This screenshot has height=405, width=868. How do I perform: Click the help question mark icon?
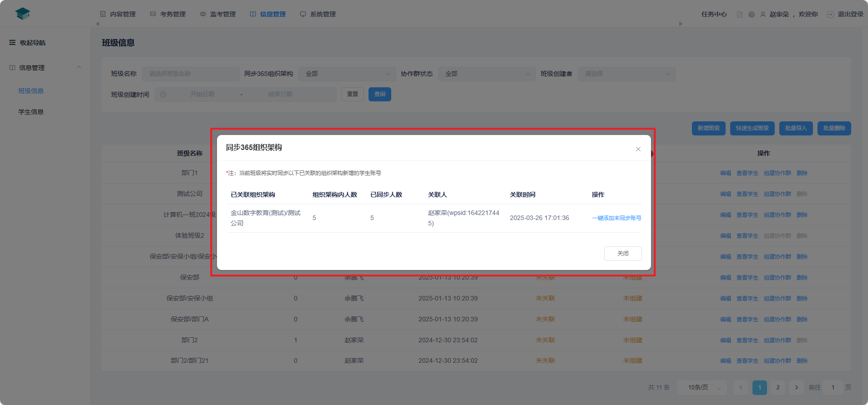[x=752, y=15]
